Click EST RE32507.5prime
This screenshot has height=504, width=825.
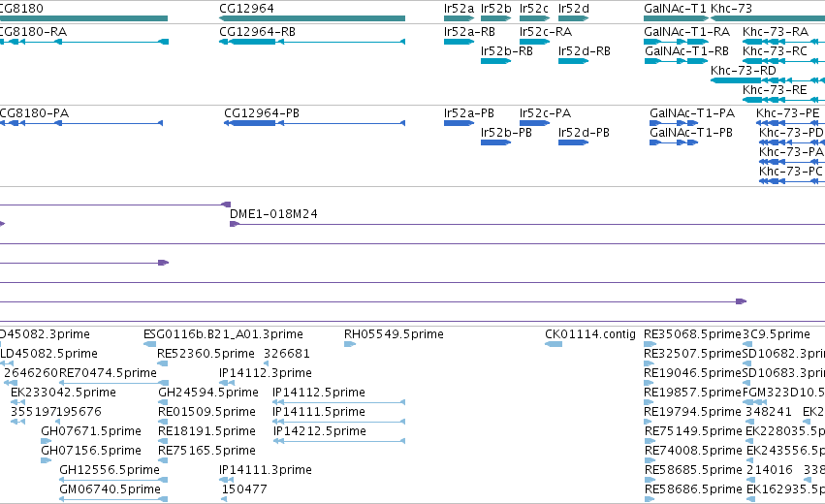692,354
